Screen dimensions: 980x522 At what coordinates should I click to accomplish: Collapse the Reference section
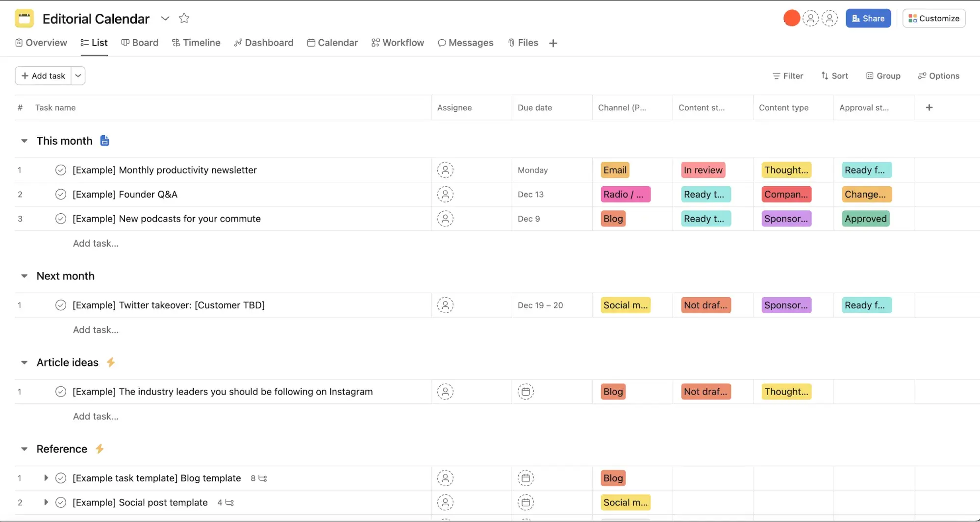coord(24,449)
